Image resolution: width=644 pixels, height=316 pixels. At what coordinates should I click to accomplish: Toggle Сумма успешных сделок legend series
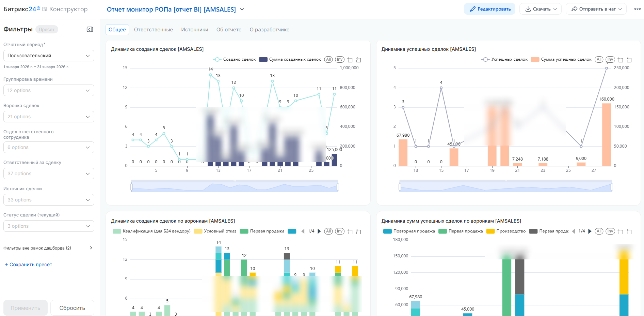pos(561,59)
